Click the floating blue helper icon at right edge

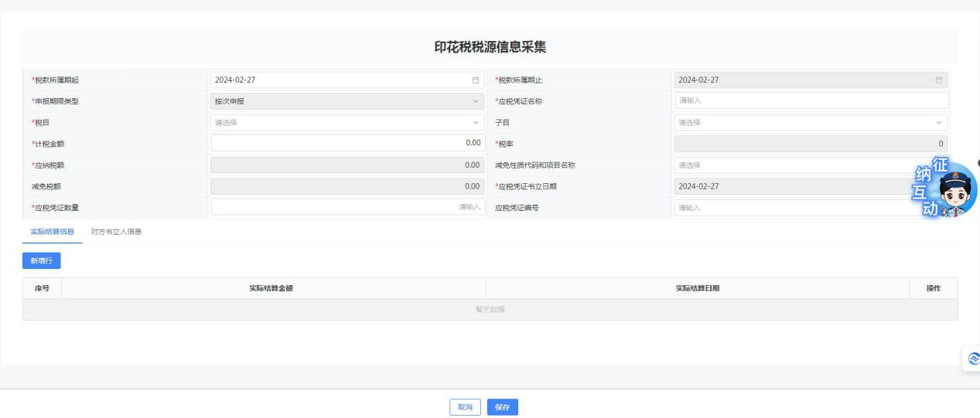(x=971, y=358)
